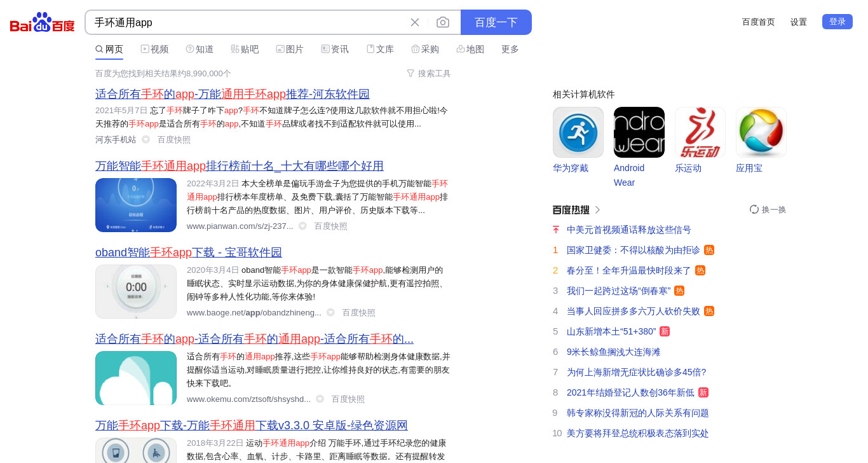Click the Android Wear text link
Screen dimensions: 868x463
[x=629, y=175]
